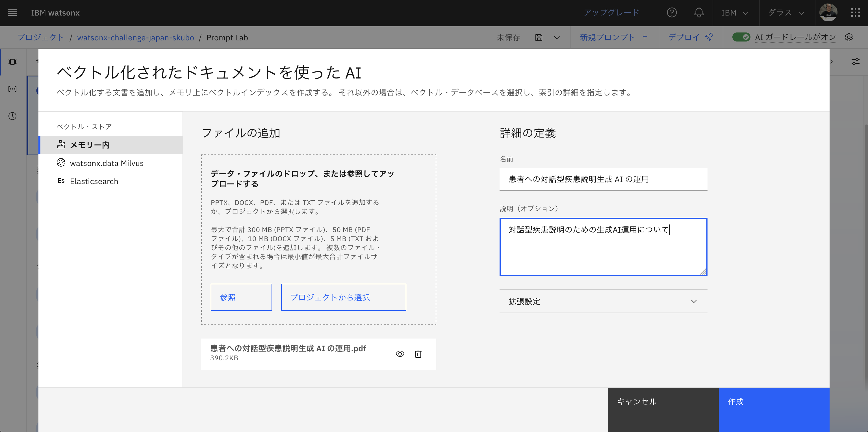
Task: Select watsonx.data Milvus vector store
Action: click(106, 163)
